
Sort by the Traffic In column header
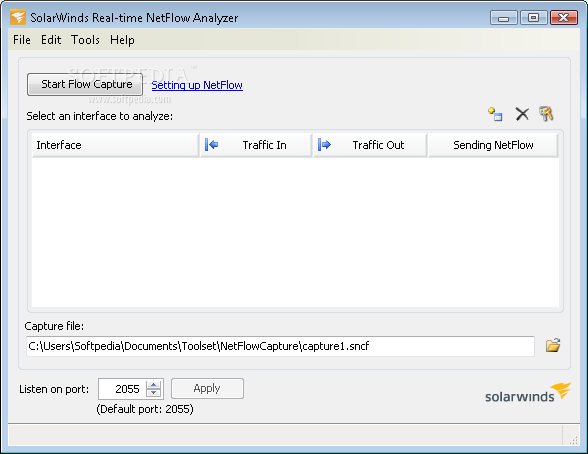256,145
